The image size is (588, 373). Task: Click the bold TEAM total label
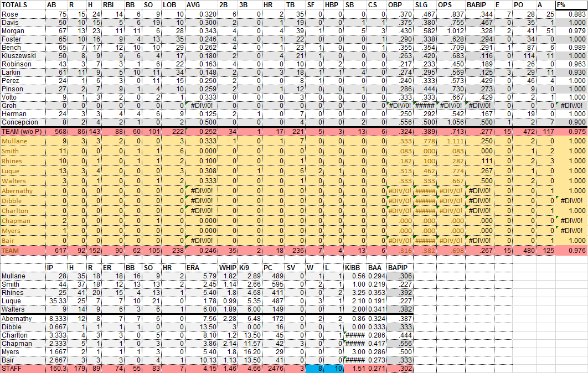tap(23, 250)
